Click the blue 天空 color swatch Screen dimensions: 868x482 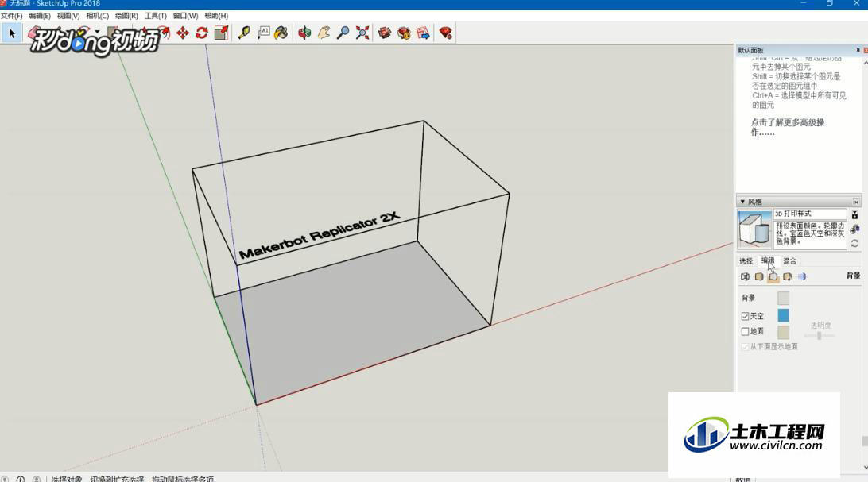click(x=783, y=315)
